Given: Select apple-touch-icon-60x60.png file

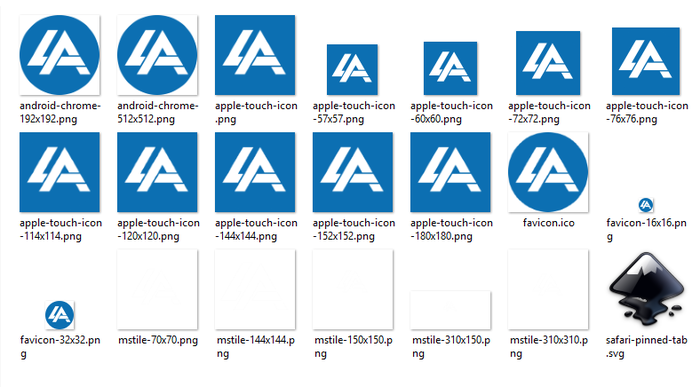Looking at the screenshot, I should click(x=450, y=68).
